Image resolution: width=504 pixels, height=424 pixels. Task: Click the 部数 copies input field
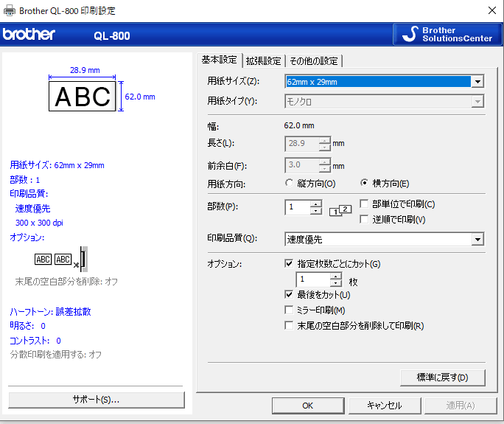point(298,207)
